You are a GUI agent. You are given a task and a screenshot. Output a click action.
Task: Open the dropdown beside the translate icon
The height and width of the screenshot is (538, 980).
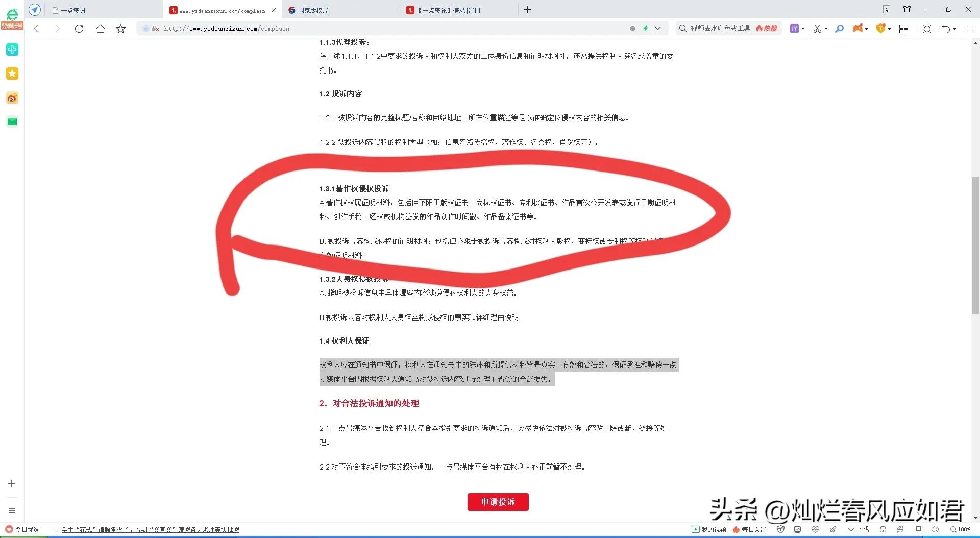[803, 29]
